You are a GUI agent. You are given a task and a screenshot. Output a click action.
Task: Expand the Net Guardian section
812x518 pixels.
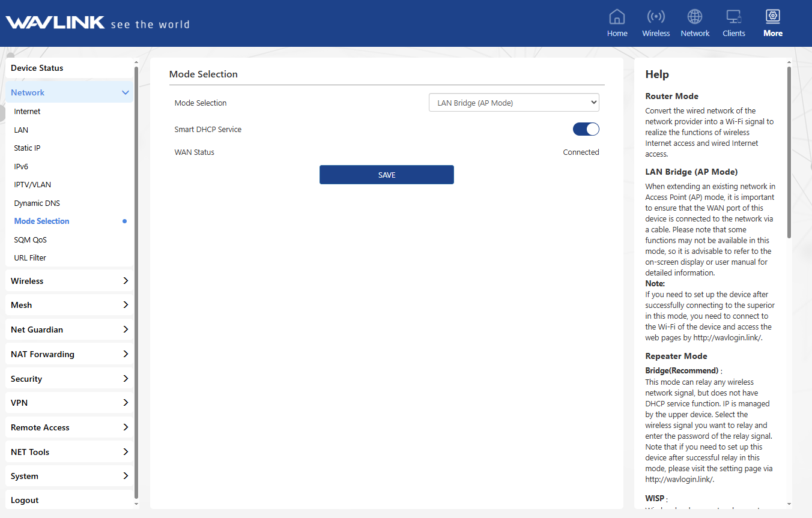(69, 330)
